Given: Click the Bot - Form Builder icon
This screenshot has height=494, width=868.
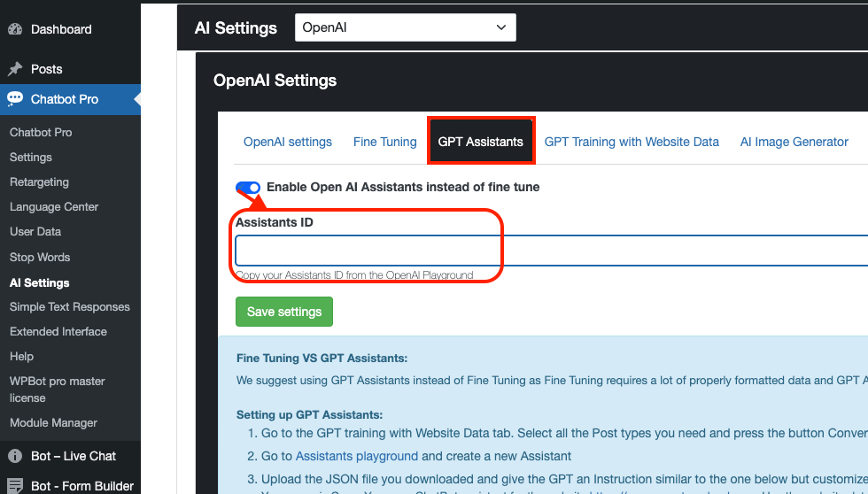Looking at the screenshot, I should (16, 486).
